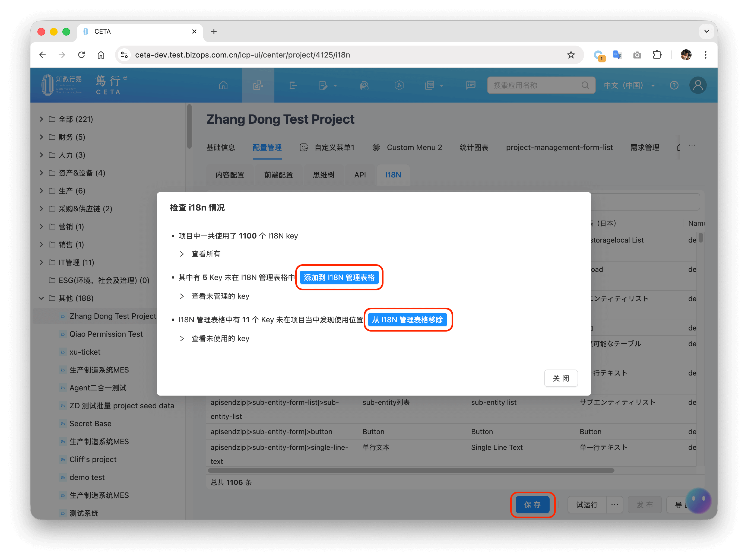Viewport: 748px width, 560px height.
Task: Open the 需求管理 tab
Action: tap(645, 147)
